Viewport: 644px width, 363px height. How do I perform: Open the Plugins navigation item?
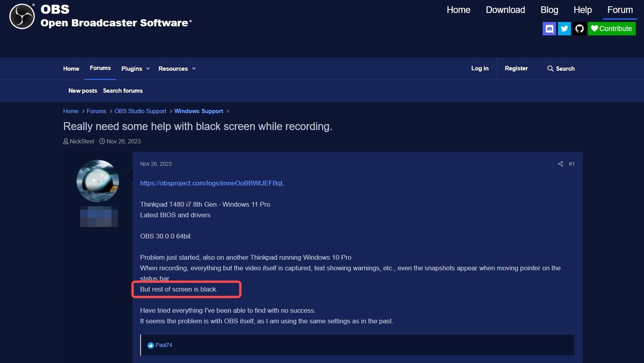point(132,69)
